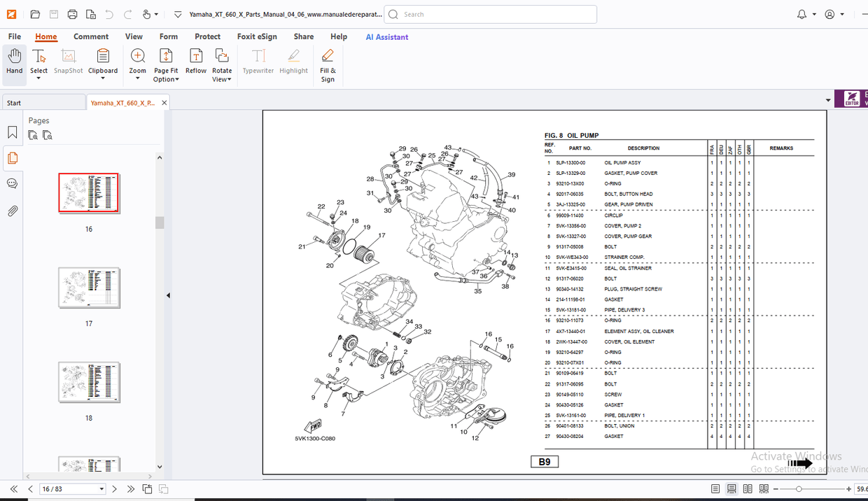Open the Comment ribbon tab
Screen dimensions: 868x501
[91, 36]
